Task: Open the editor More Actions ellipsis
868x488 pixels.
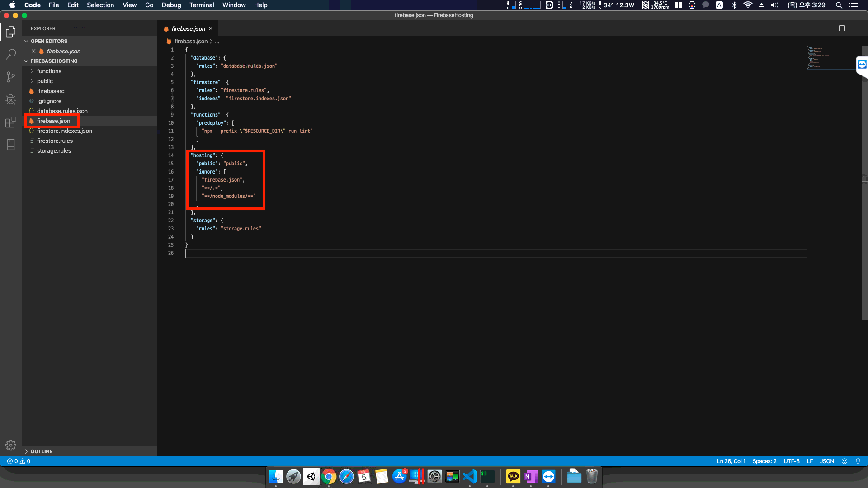Action: (856, 28)
